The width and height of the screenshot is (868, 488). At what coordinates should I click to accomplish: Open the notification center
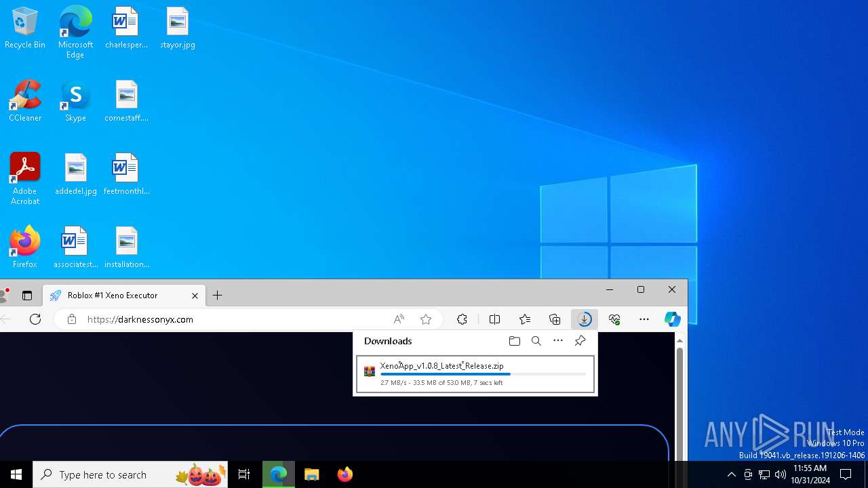(846, 474)
